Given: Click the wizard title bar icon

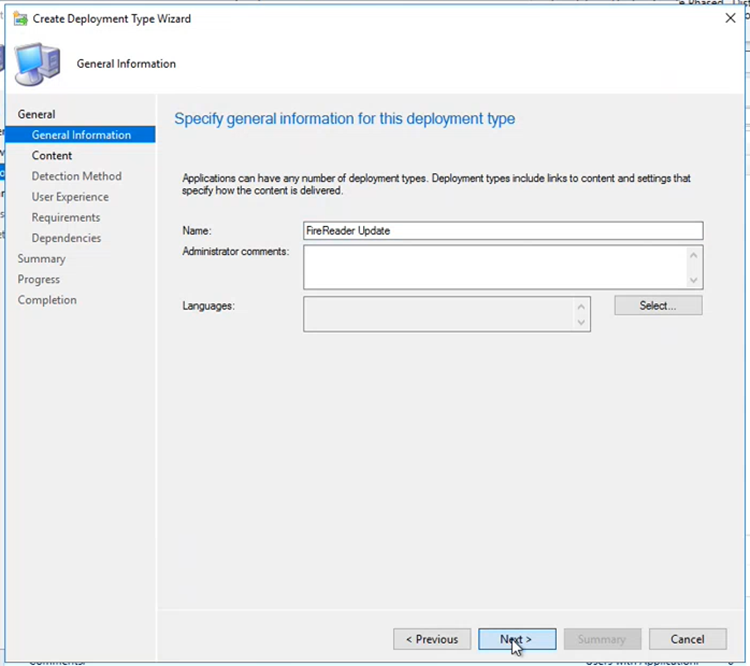Looking at the screenshot, I should [21, 19].
